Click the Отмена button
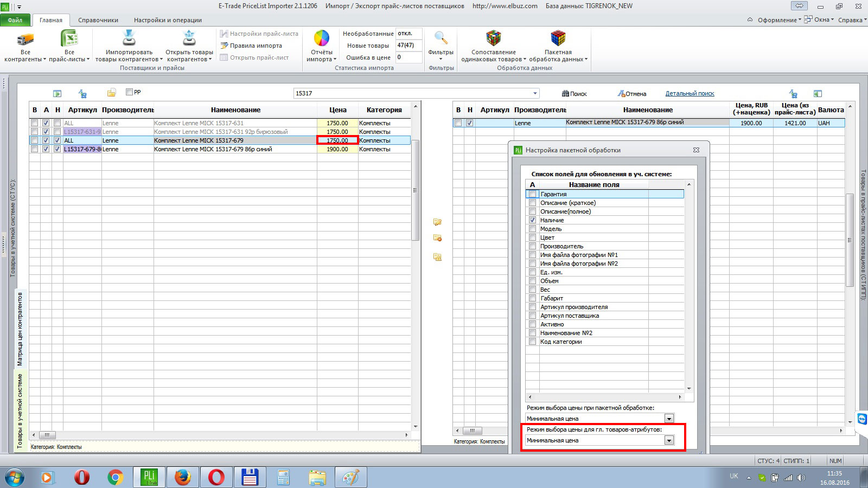The width and height of the screenshot is (868, 488). click(632, 93)
